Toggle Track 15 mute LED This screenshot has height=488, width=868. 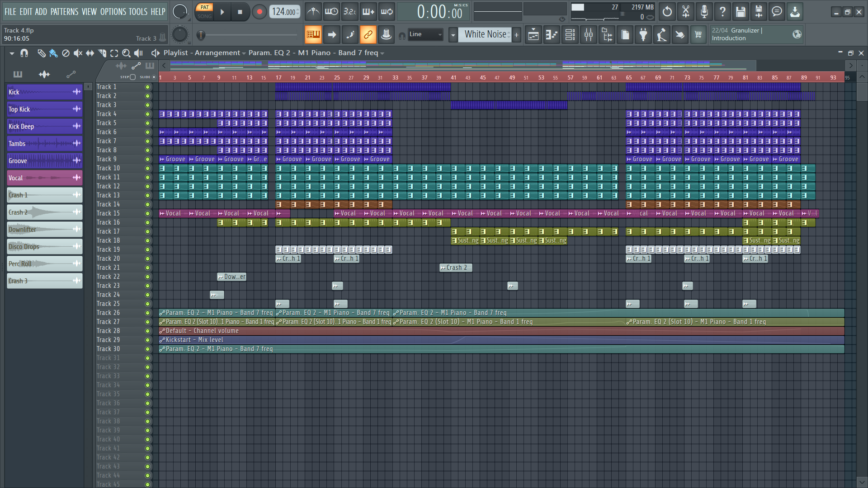pos(147,214)
